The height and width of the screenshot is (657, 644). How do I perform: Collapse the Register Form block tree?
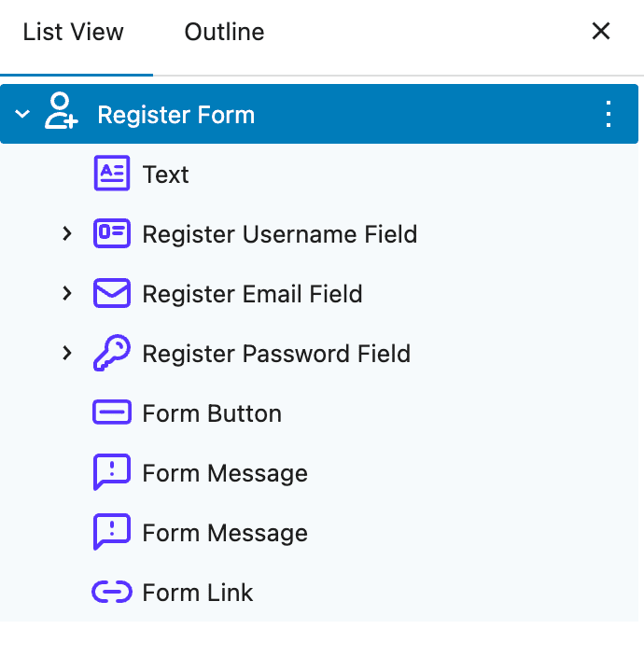[x=23, y=115]
